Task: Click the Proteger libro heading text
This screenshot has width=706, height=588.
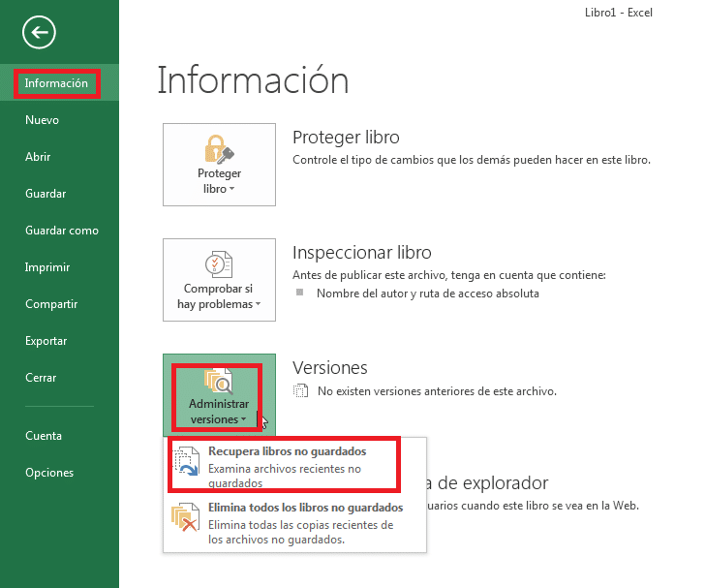Action: 346,138
